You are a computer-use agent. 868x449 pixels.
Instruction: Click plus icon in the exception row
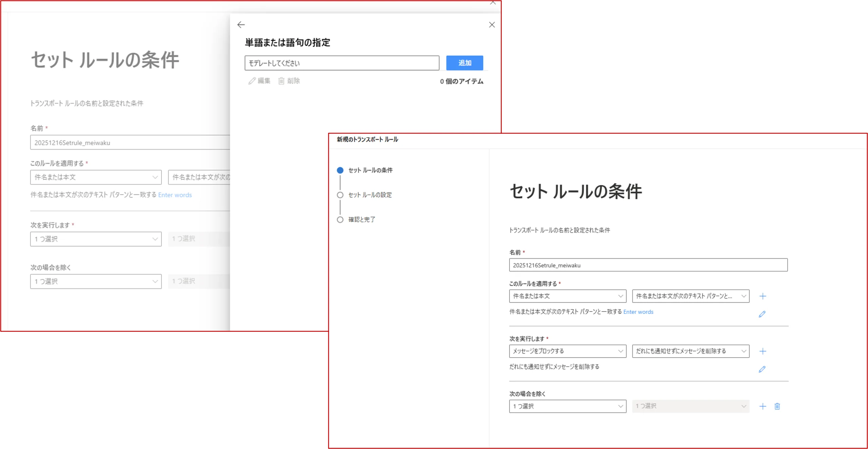click(763, 406)
